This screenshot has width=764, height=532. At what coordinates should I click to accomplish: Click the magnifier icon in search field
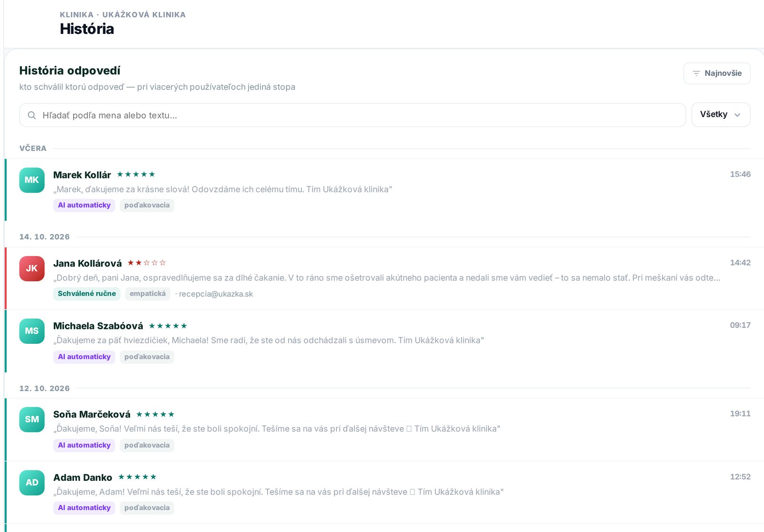point(32,115)
